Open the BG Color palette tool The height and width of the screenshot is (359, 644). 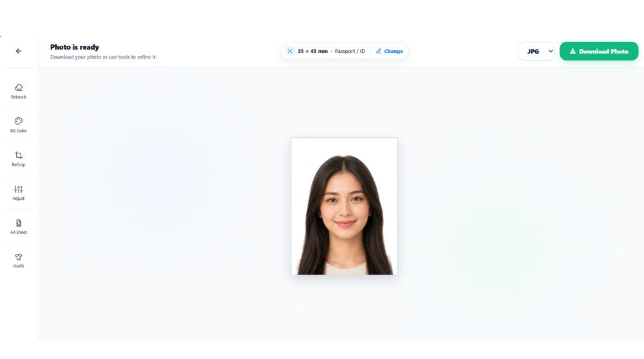(x=19, y=125)
